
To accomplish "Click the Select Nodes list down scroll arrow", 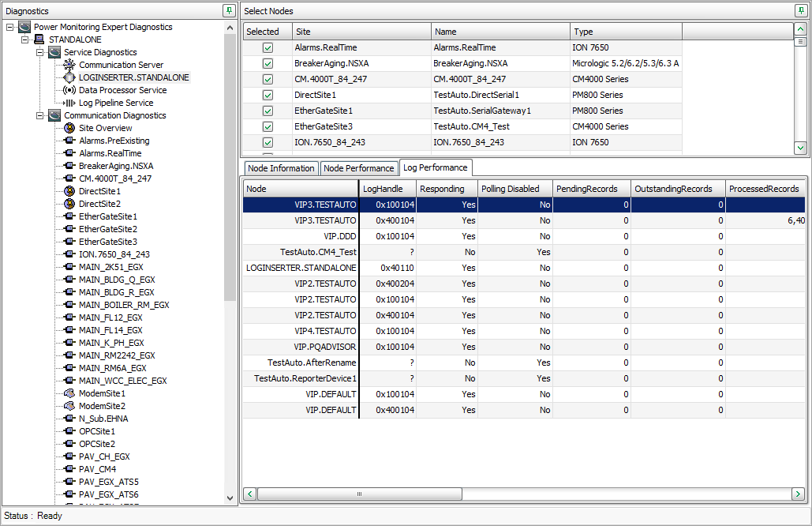I will coord(800,148).
